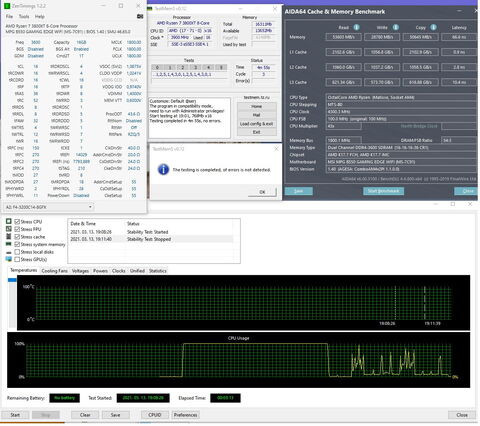Select the Stability Test Stopped log row
This screenshot has height=426, width=480.
152,239
